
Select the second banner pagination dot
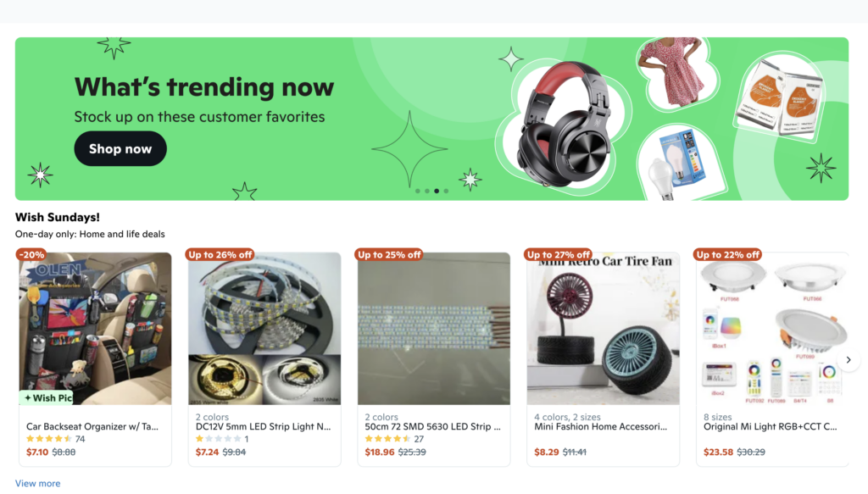tap(427, 191)
